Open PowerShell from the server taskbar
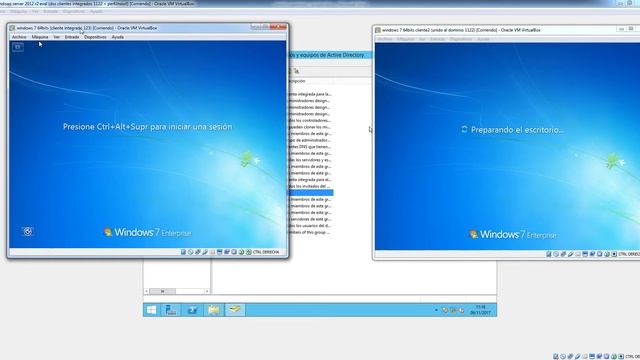 [x=192, y=310]
